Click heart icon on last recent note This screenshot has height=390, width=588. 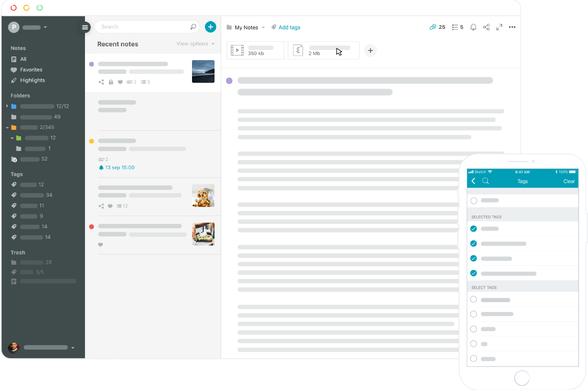(x=101, y=245)
